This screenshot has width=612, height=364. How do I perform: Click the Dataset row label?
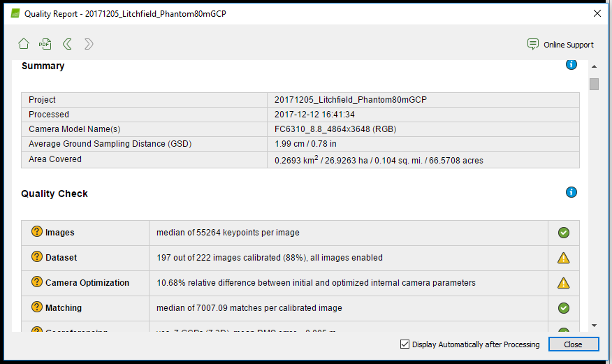click(x=61, y=258)
